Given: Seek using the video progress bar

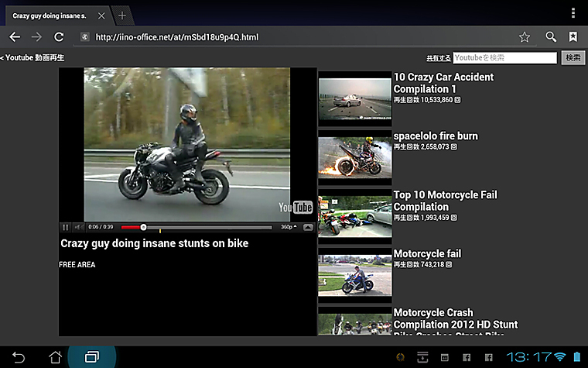Looking at the screenshot, I should [x=197, y=227].
